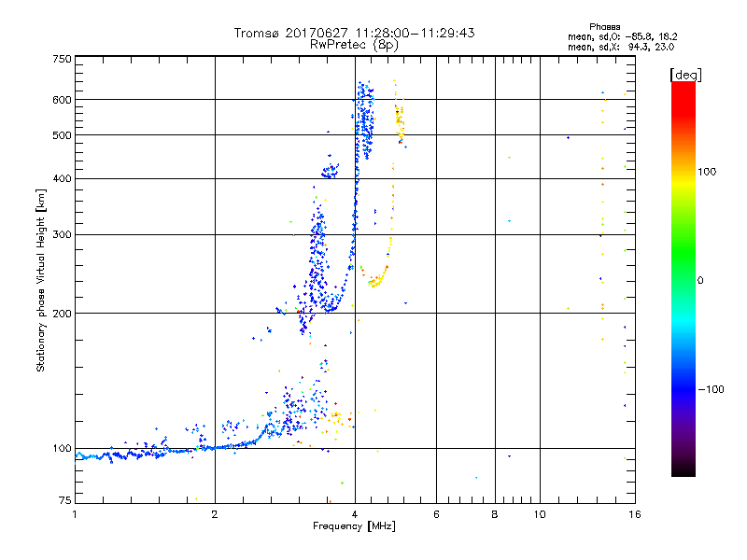Select the RwPretec (8p) subtitle text
This screenshot has width=747, height=560.
point(354,44)
